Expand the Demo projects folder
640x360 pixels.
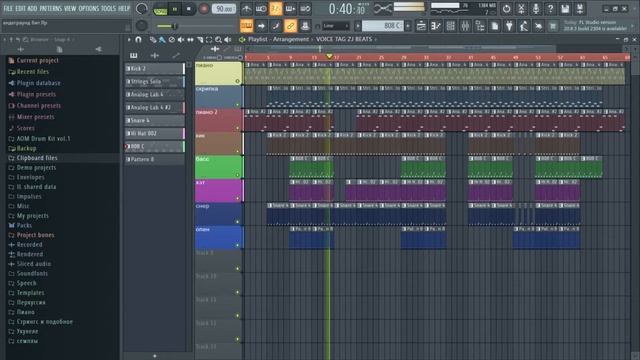tap(36, 168)
